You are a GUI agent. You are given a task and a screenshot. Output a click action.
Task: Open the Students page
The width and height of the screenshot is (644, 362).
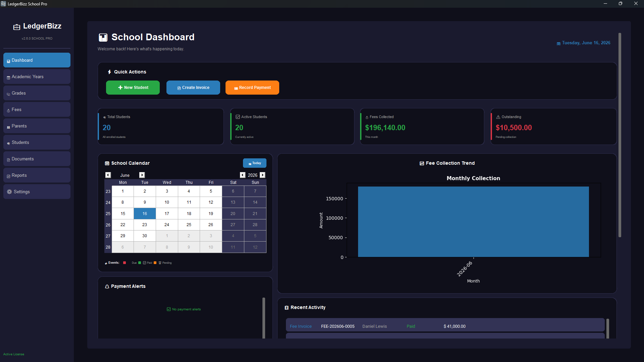[x=37, y=142]
